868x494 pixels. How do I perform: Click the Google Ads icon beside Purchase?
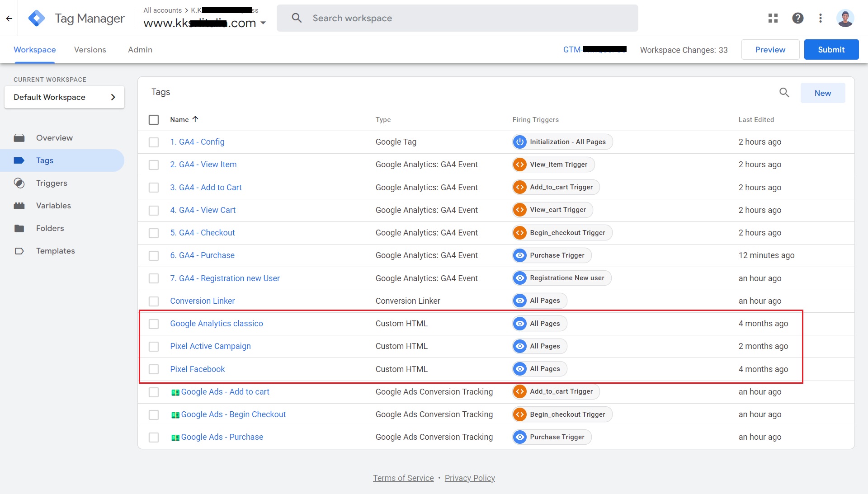point(175,438)
